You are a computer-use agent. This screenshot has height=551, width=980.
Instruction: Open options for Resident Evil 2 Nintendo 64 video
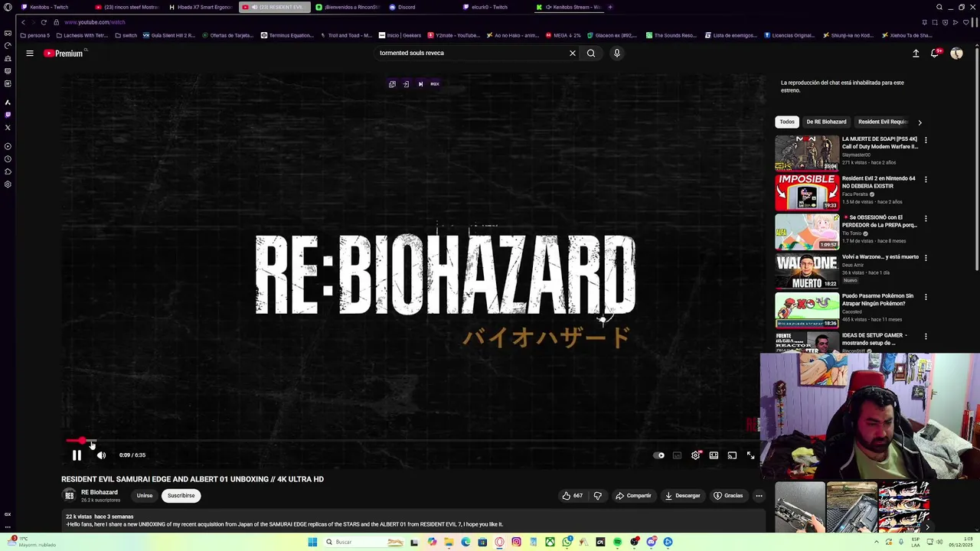(x=926, y=179)
